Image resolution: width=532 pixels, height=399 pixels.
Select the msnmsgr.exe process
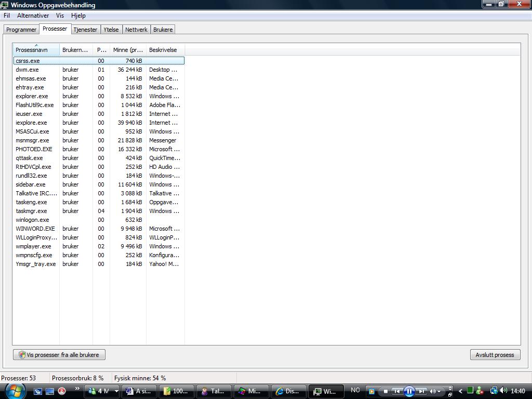click(x=99, y=140)
